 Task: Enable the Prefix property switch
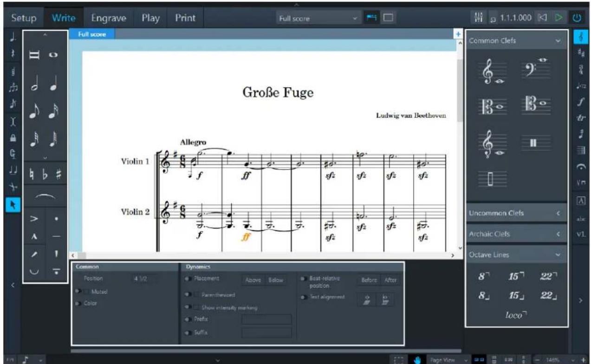(188, 319)
